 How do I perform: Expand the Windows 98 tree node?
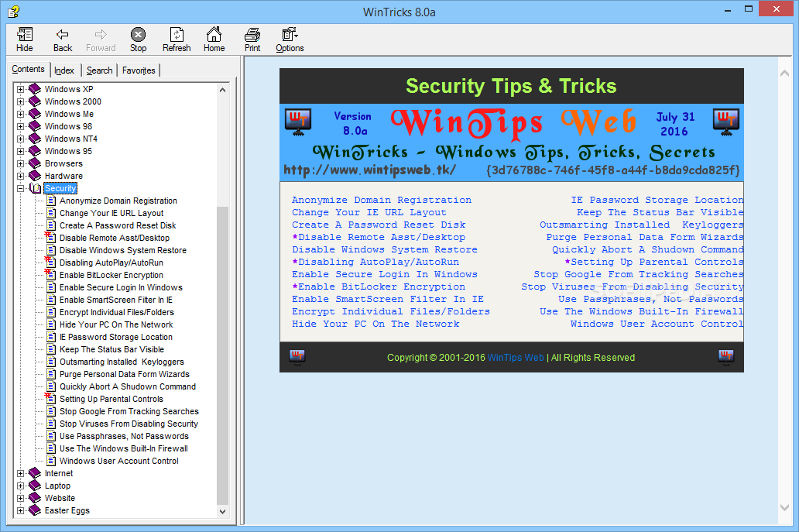point(20,126)
